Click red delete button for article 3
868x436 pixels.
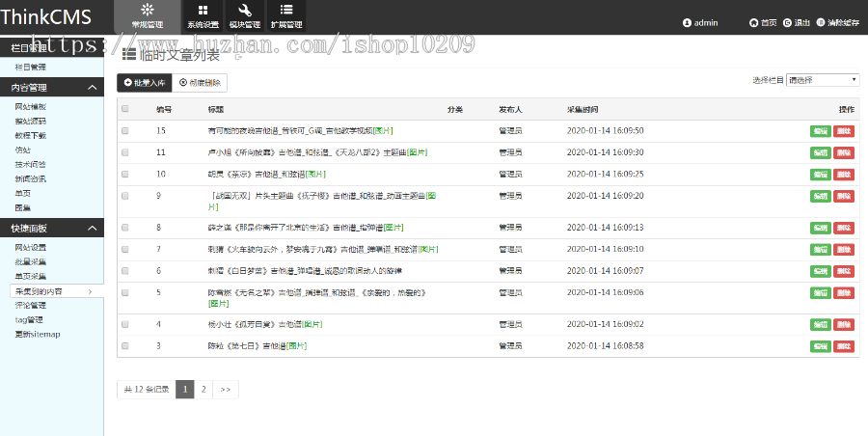coord(844,346)
